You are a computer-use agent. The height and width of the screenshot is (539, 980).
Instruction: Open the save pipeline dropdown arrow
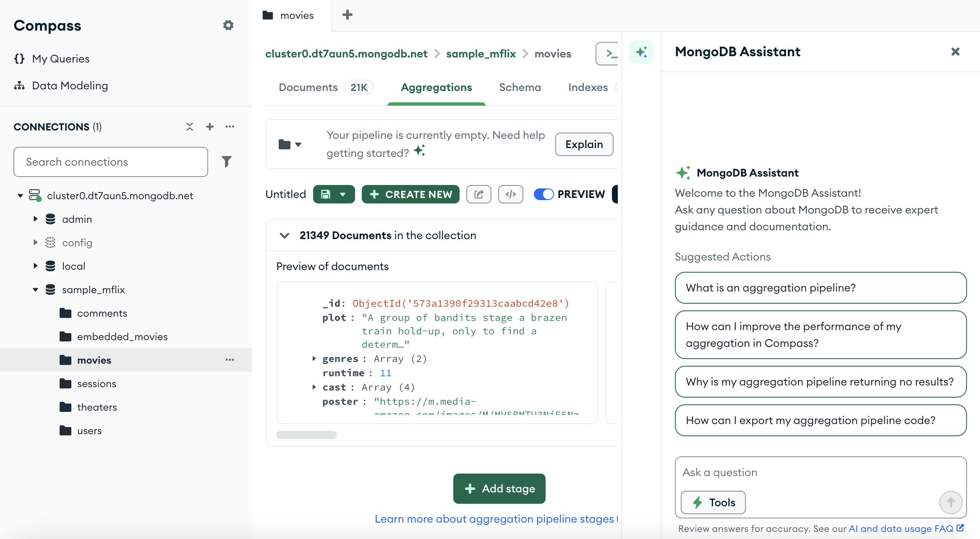pos(343,194)
